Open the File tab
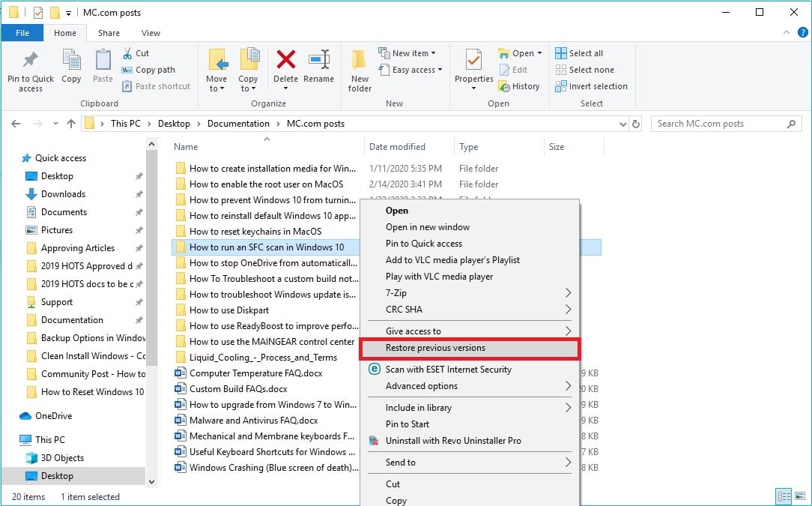The image size is (812, 506). (22, 33)
